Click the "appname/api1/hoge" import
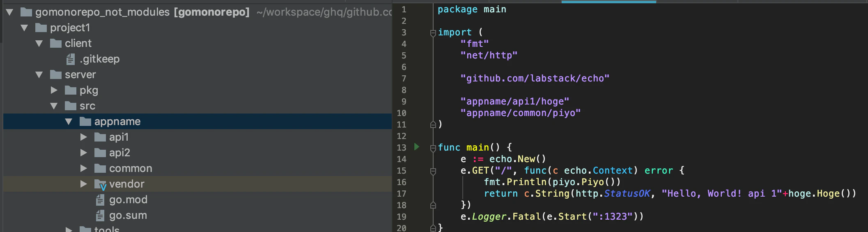The image size is (868, 232). tap(515, 102)
